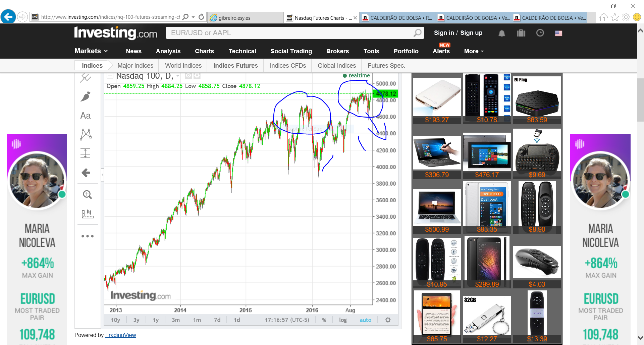Select the ruler measure tool

click(x=88, y=214)
